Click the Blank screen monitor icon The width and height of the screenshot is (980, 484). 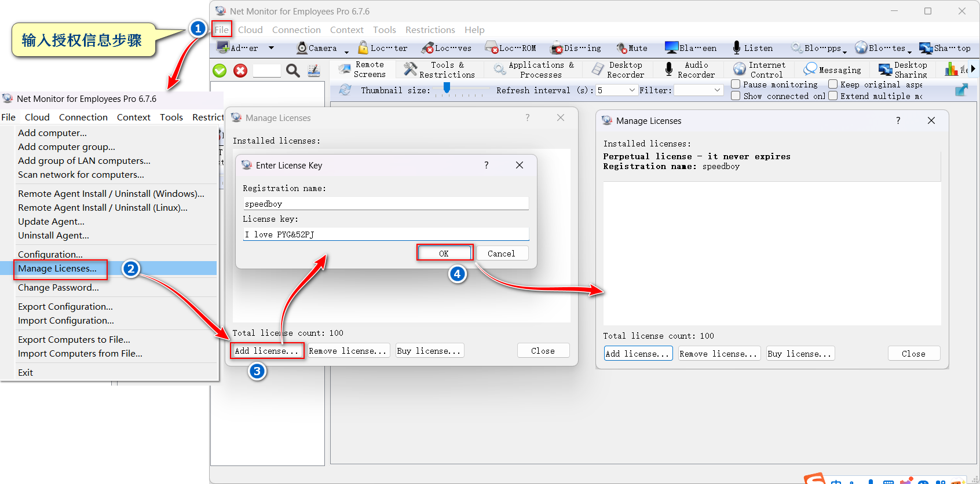[671, 47]
